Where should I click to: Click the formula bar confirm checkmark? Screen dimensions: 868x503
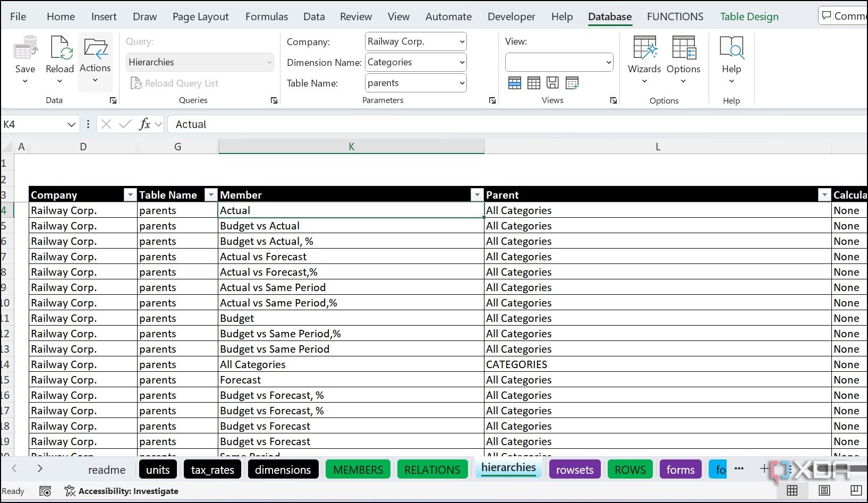coord(125,124)
